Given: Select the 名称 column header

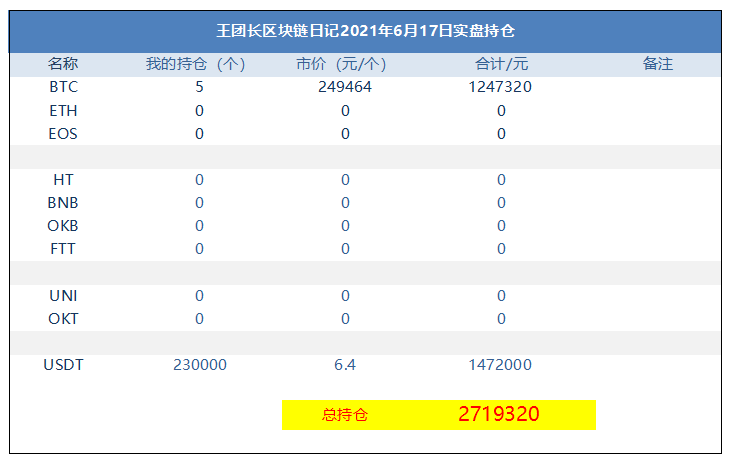Looking at the screenshot, I should pos(63,64).
